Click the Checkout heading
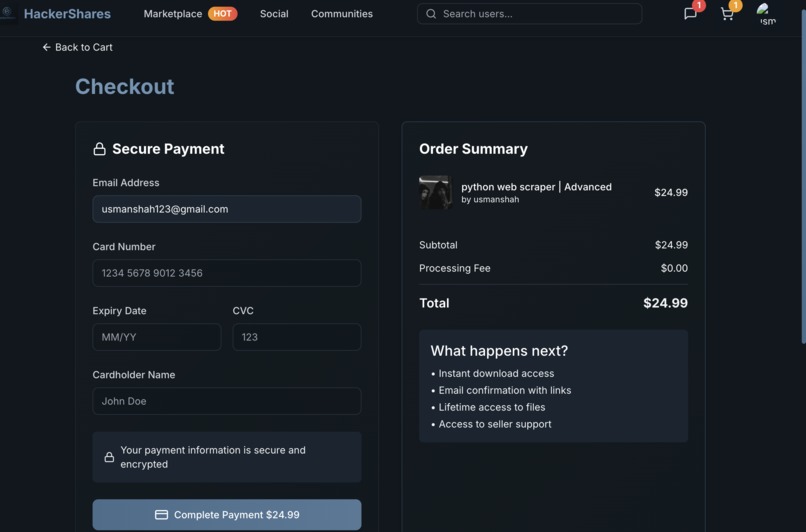Viewport: 806px width, 532px height. coord(125,86)
